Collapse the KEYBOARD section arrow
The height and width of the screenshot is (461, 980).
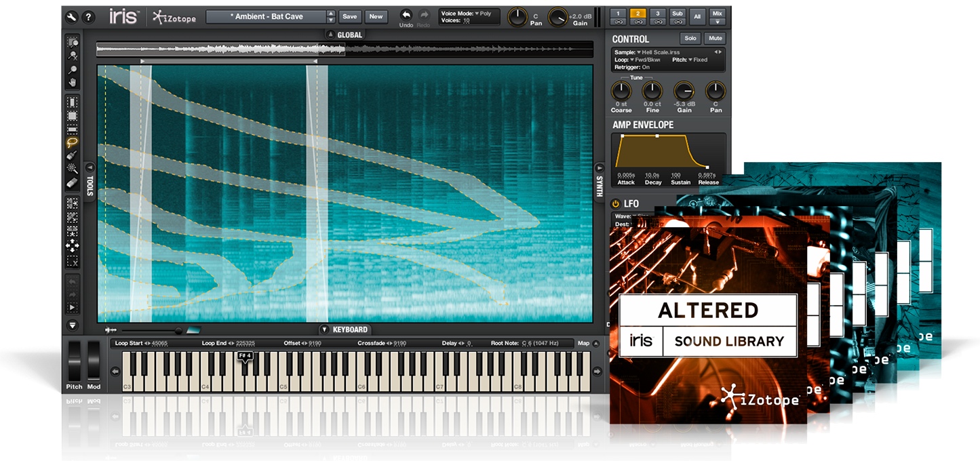tap(324, 329)
